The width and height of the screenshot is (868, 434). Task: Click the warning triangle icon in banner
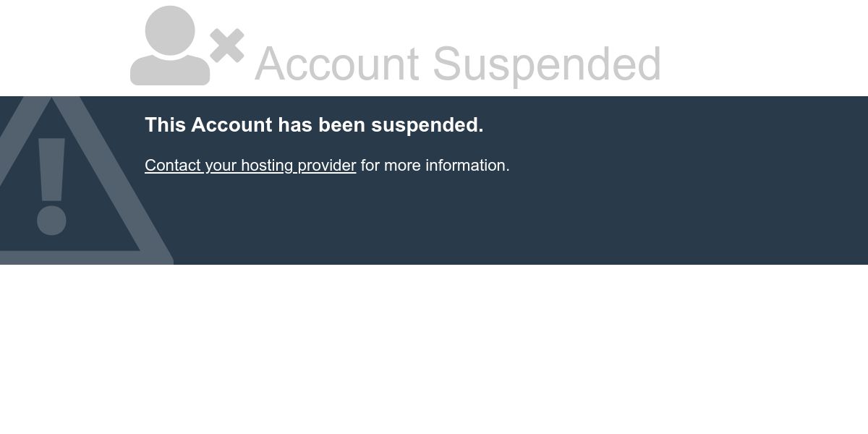(x=80, y=180)
